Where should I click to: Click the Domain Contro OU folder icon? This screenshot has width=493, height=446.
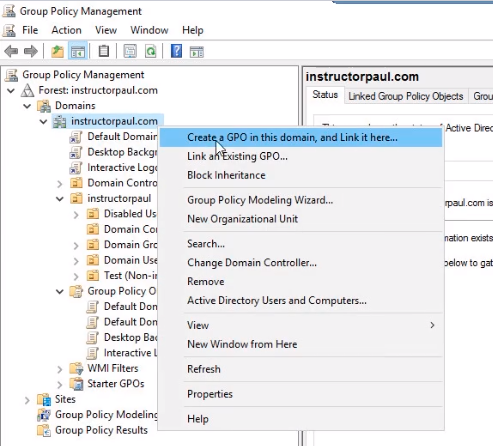(76, 183)
